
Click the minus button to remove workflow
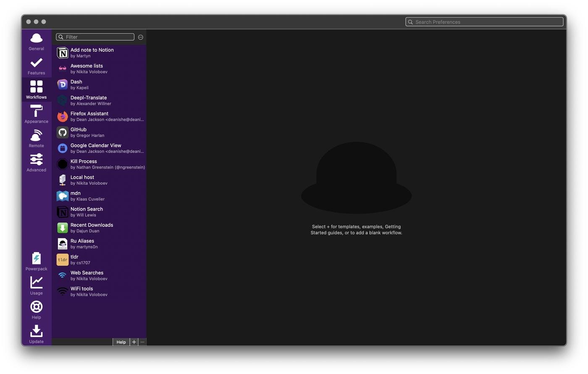click(142, 342)
